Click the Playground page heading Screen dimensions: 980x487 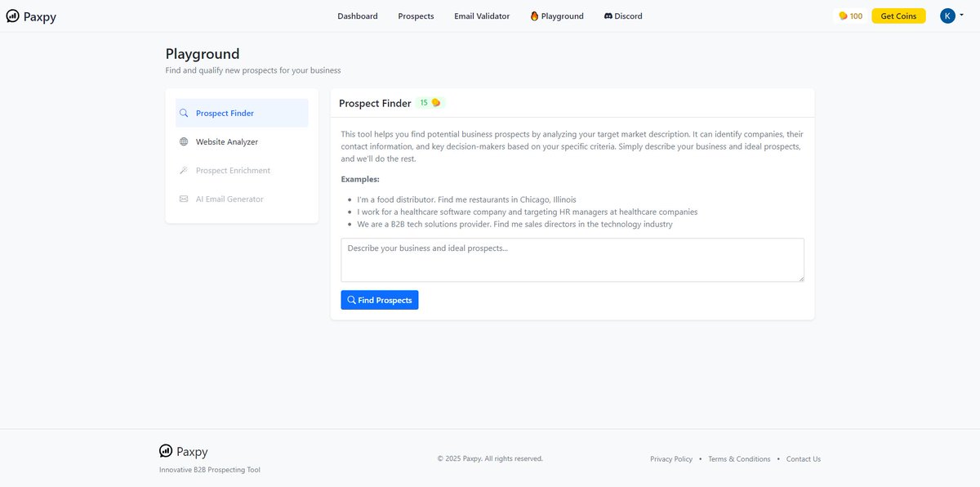coord(203,54)
